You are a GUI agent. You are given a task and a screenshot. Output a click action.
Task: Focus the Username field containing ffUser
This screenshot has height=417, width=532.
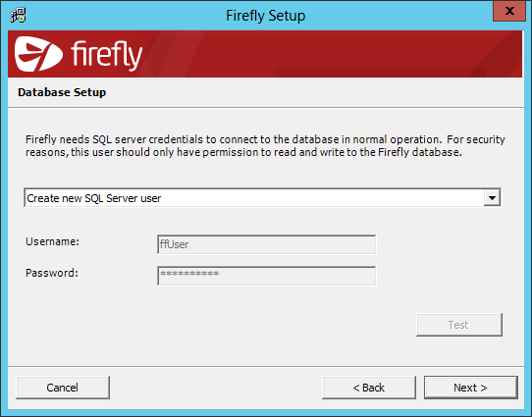click(x=266, y=244)
